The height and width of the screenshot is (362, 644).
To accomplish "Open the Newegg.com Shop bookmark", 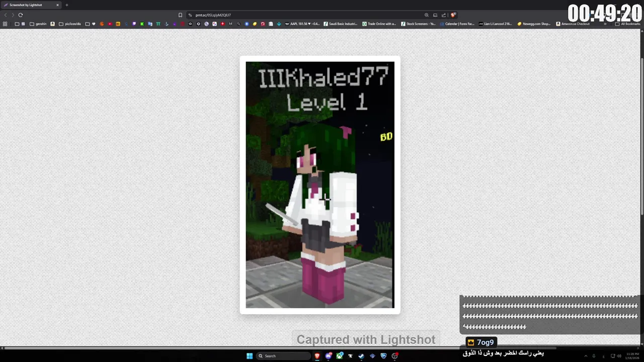I will (x=534, y=24).
